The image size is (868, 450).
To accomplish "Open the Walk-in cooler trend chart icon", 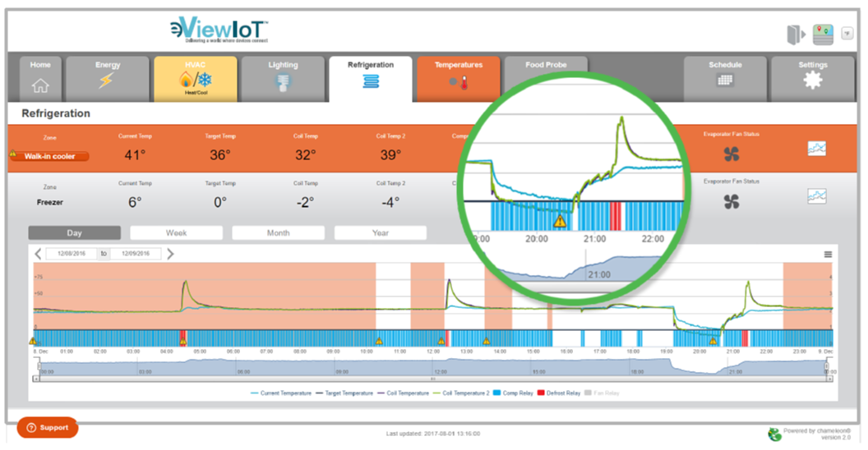I will click(x=816, y=149).
